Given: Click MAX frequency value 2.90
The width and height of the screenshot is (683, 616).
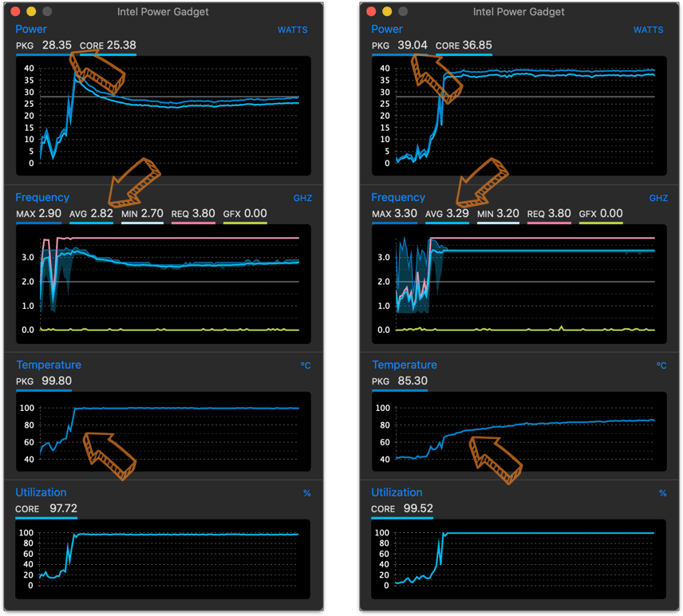Looking at the screenshot, I should coord(50,214).
